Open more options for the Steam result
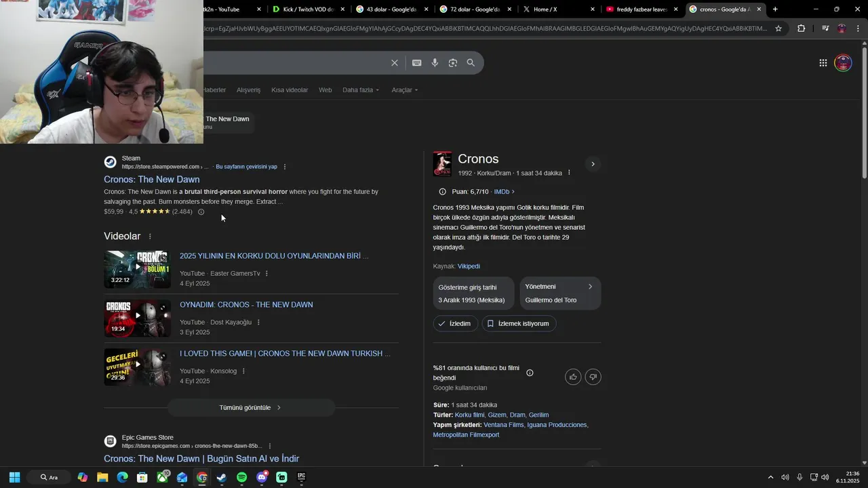Viewport: 868px width, 488px height. point(285,167)
